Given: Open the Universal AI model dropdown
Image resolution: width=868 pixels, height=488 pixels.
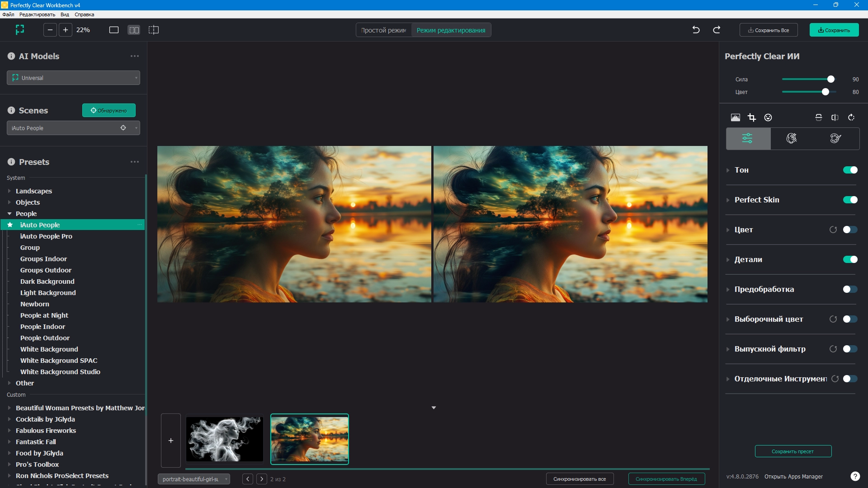Looking at the screenshot, I should [73, 78].
